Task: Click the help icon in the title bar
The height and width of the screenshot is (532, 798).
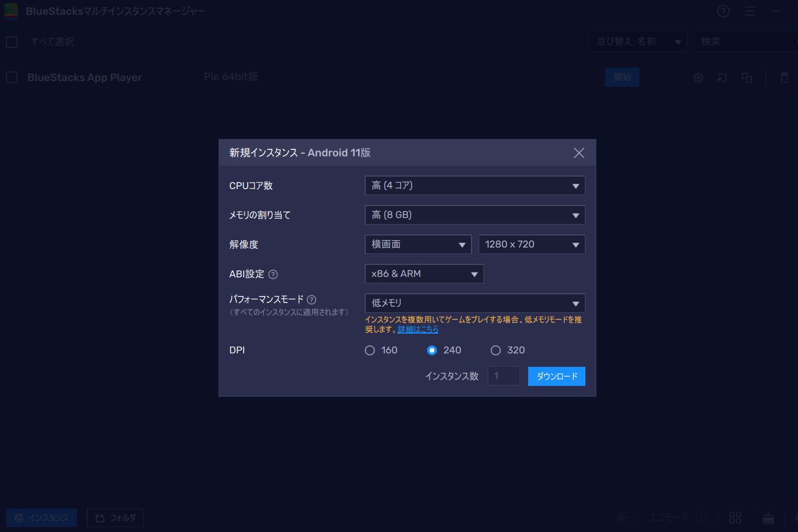Action: 723,11
